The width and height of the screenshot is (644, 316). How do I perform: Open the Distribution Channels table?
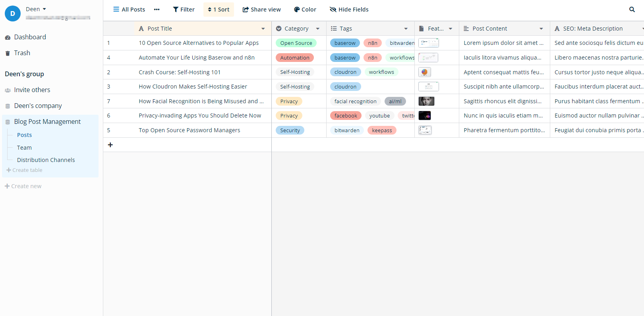[x=46, y=160]
